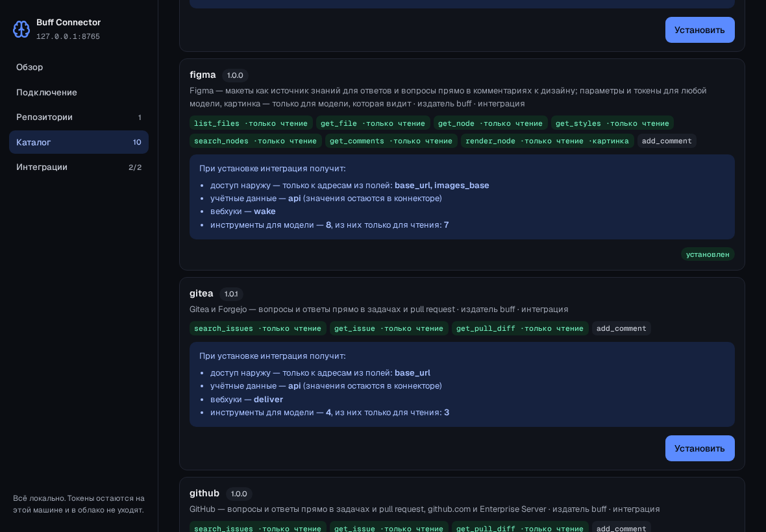
Task: Click the figma card title
Action: [203, 75]
